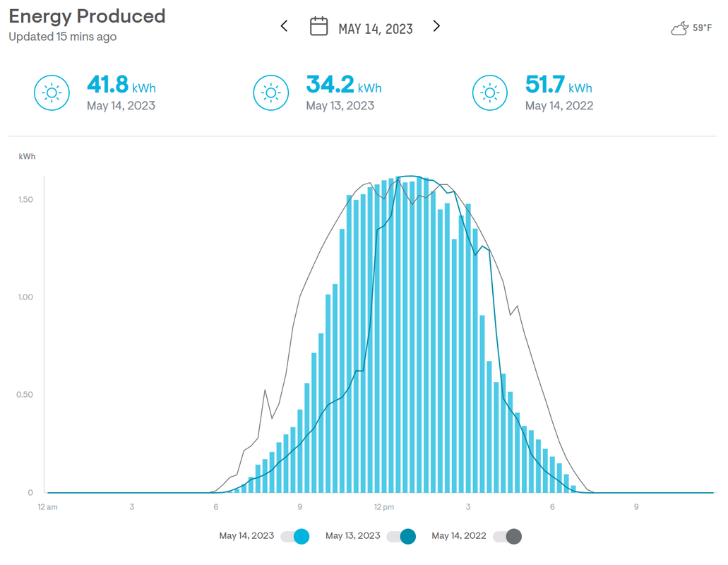Click the 0.50 y-axis label
Image resolution: width=728 pixels, height=565 pixels.
tap(25, 395)
